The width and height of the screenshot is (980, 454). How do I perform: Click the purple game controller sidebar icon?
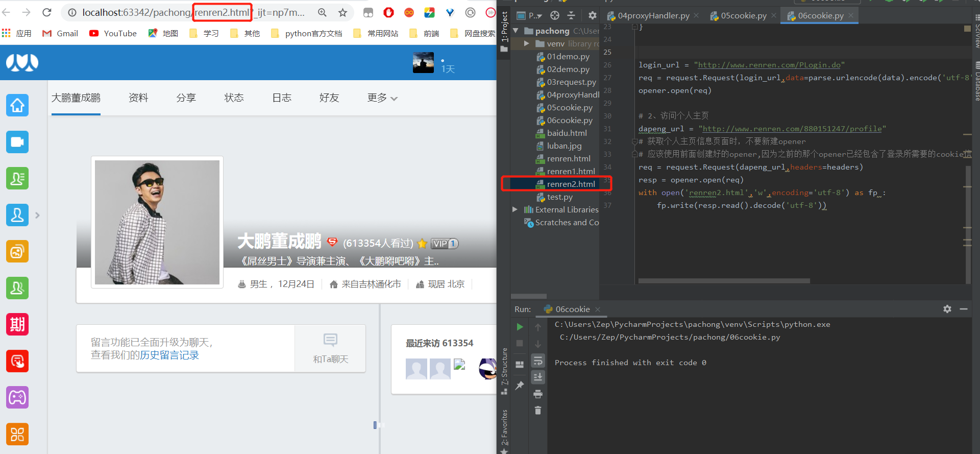[x=17, y=397]
